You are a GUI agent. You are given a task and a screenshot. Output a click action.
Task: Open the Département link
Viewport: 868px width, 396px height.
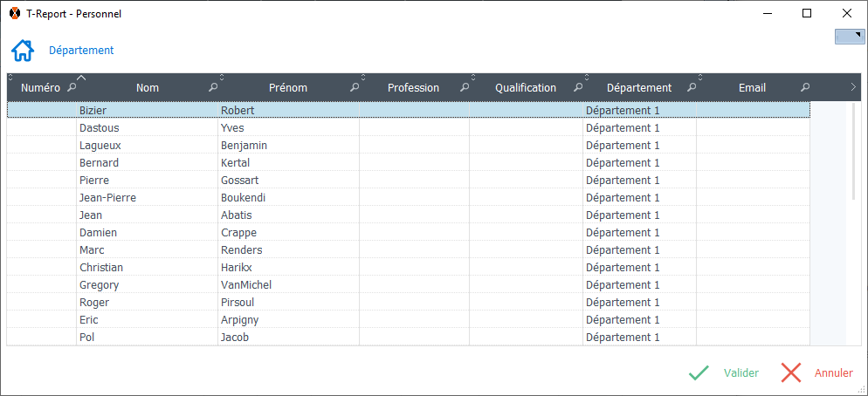pos(81,51)
